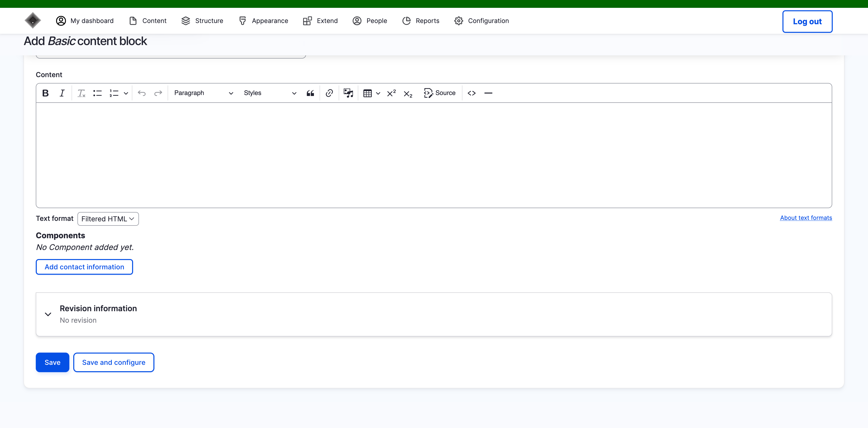Toggle bold formatting in editor
This screenshot has height=428, width=868.
click(x=46, y=93)
